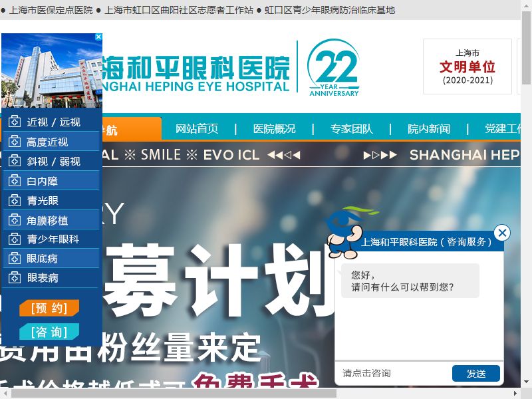Click the medical icon beside 白内障
This screenshot has height=399, width=532.
click(14, 180)
